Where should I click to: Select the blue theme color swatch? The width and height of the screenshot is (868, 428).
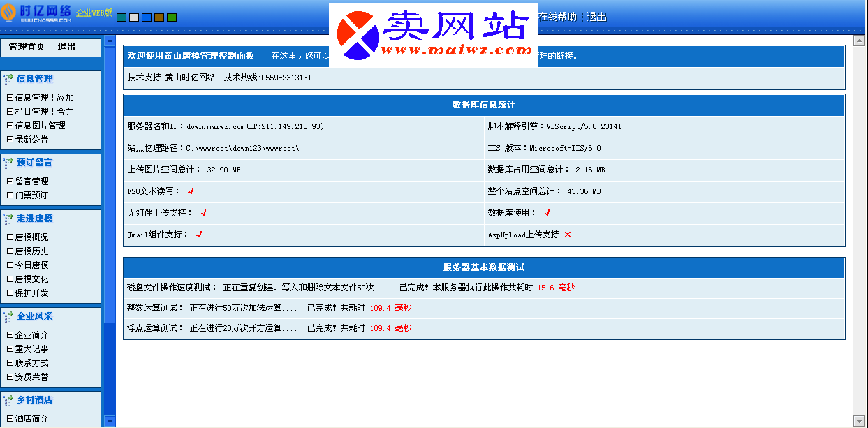147,17
